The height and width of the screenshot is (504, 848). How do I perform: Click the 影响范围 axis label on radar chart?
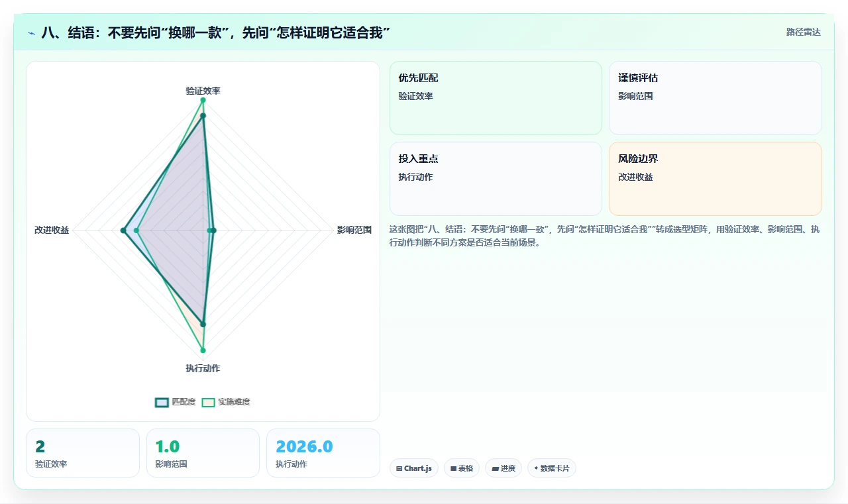[354, 230]
